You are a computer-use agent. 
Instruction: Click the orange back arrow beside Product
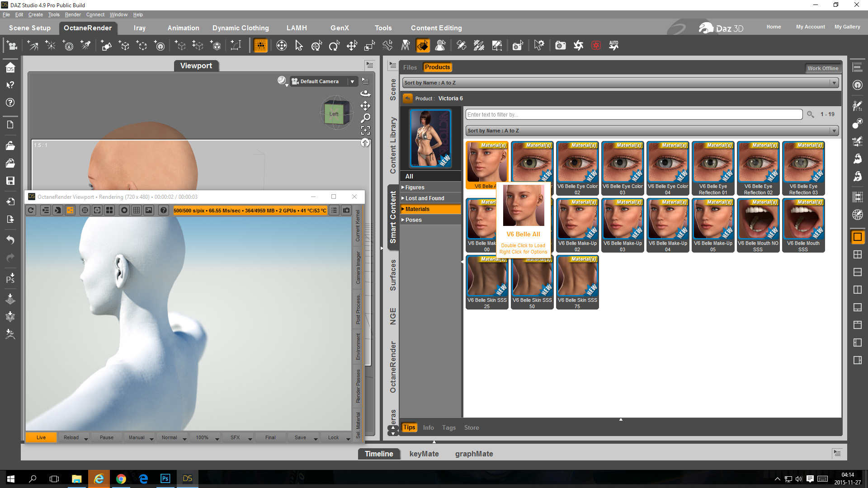point(408,99)
